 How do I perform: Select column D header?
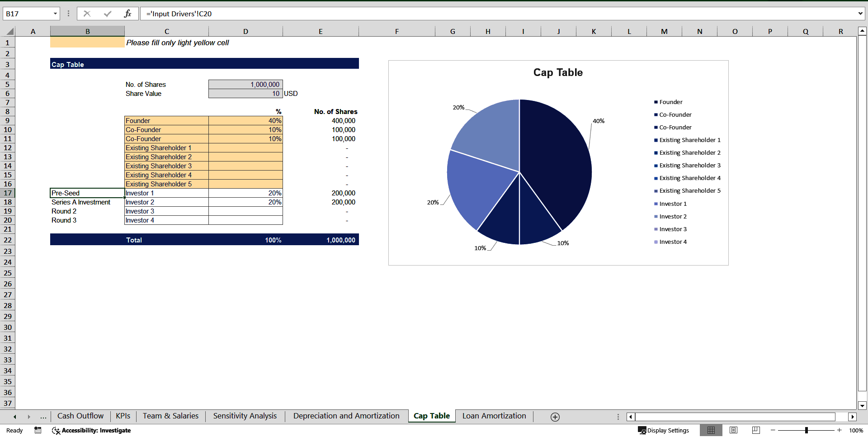click(x=245, y=31)
